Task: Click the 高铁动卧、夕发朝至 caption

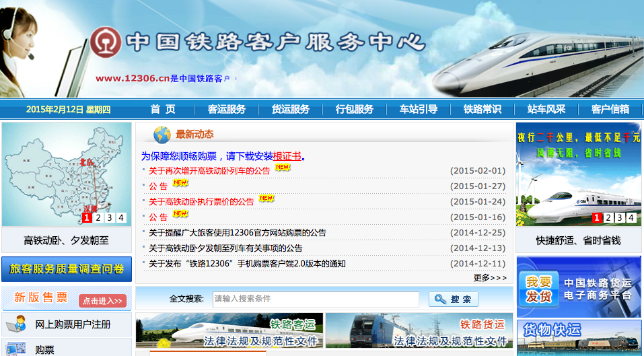Action: click(67, 240)
